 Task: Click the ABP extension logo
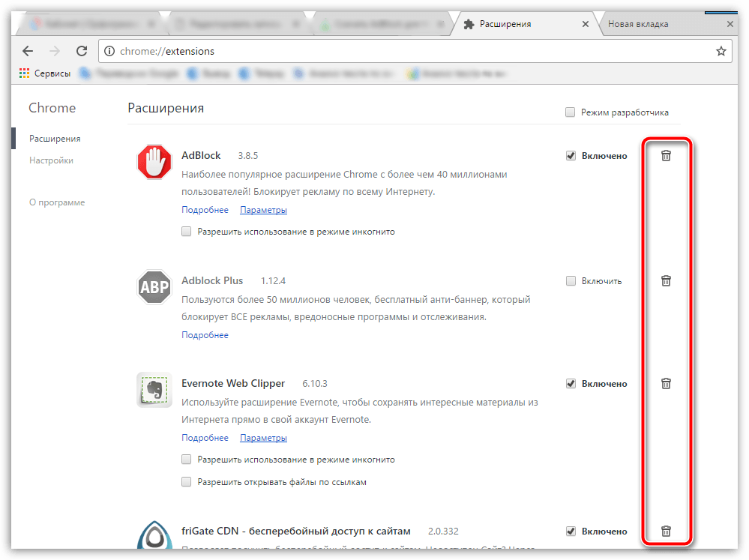point(154,287)
